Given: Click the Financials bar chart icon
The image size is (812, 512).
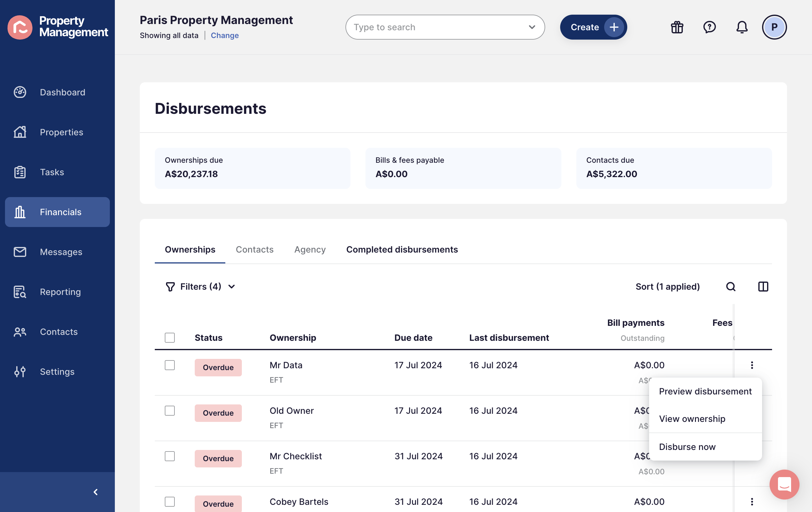Looking at the screenshot, I should pos(20,212).
